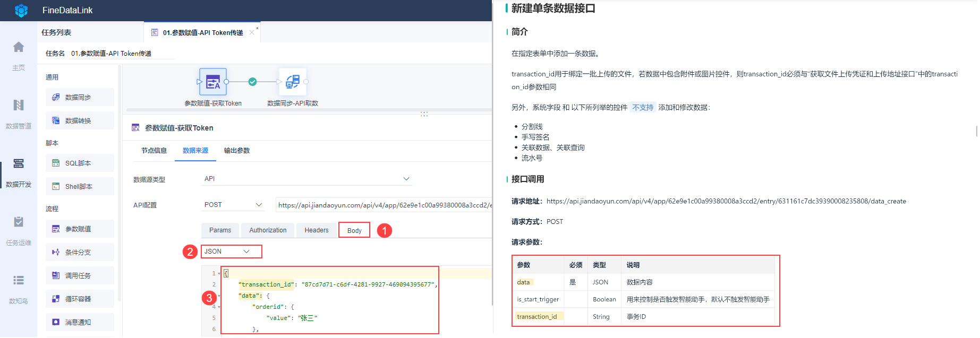Click the palette panel scrollbar

(120, 183)
